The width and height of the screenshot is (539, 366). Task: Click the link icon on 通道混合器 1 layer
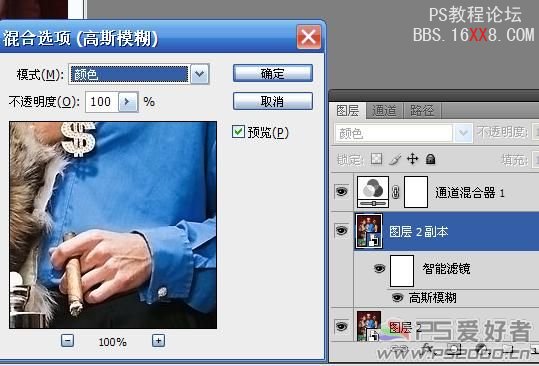click(396, 192)
